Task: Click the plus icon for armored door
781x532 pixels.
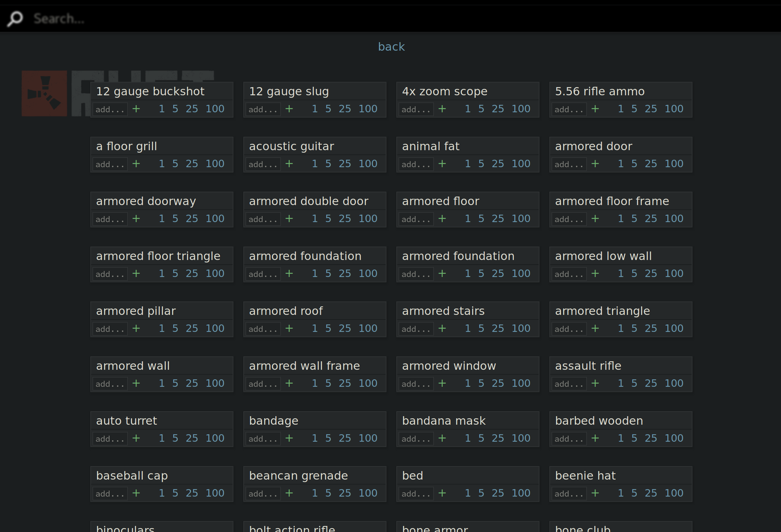Action: click(x=595, y=164)
